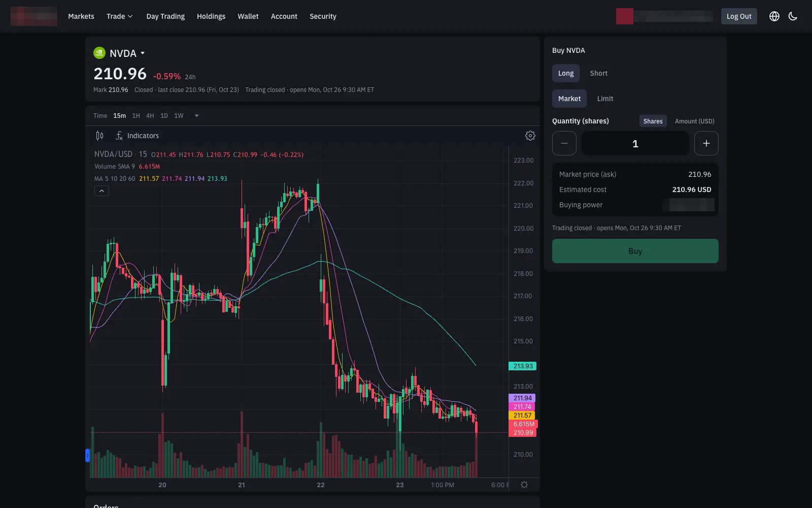This screenshot has width=812, height=508.
Task: Click the language globe icon
Action: tap(774, 16)
